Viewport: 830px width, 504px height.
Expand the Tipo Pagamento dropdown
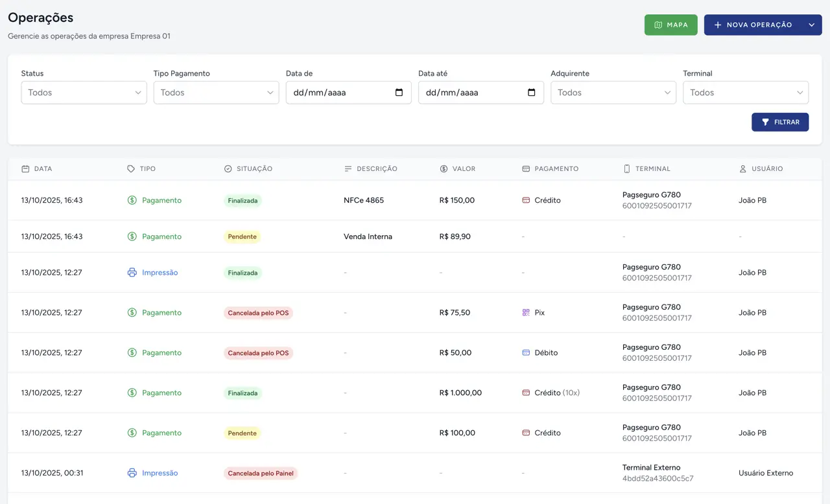[x=216, y=93]
